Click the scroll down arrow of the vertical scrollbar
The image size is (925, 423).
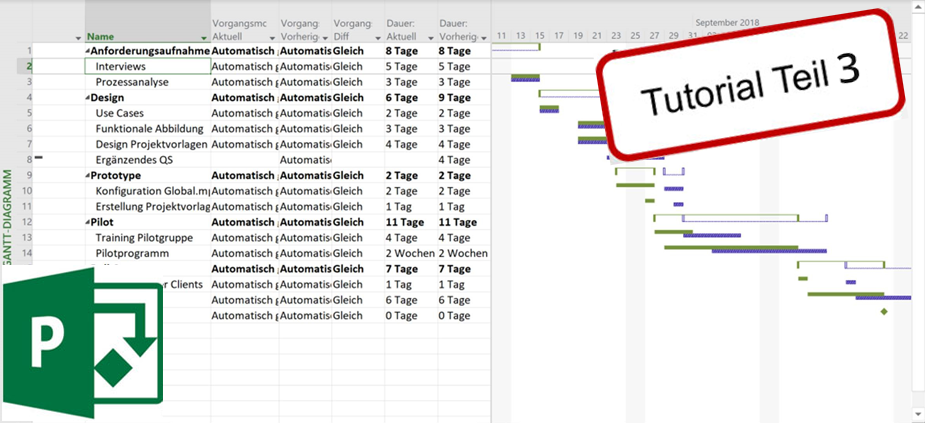(x=917, y=414)
